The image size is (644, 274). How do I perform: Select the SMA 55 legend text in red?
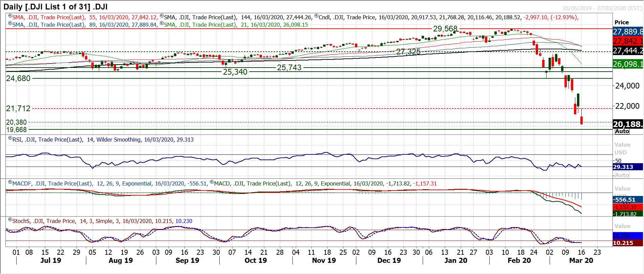point(85,17)
